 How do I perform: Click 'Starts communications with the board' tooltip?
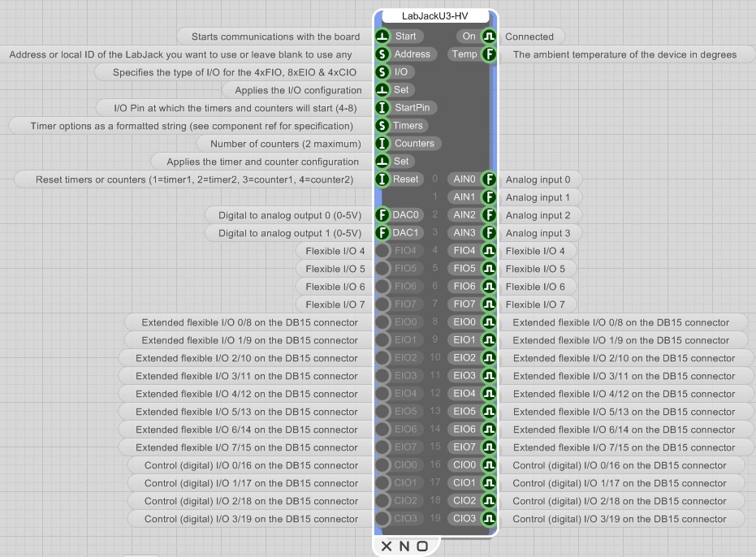tap(276, 37)
